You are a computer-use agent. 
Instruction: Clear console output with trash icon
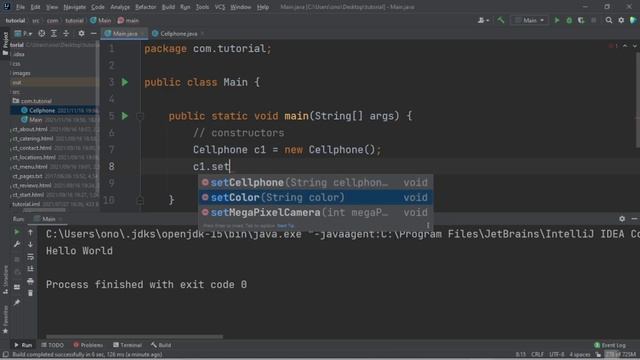pyautogui.click(x=30, y=293)
